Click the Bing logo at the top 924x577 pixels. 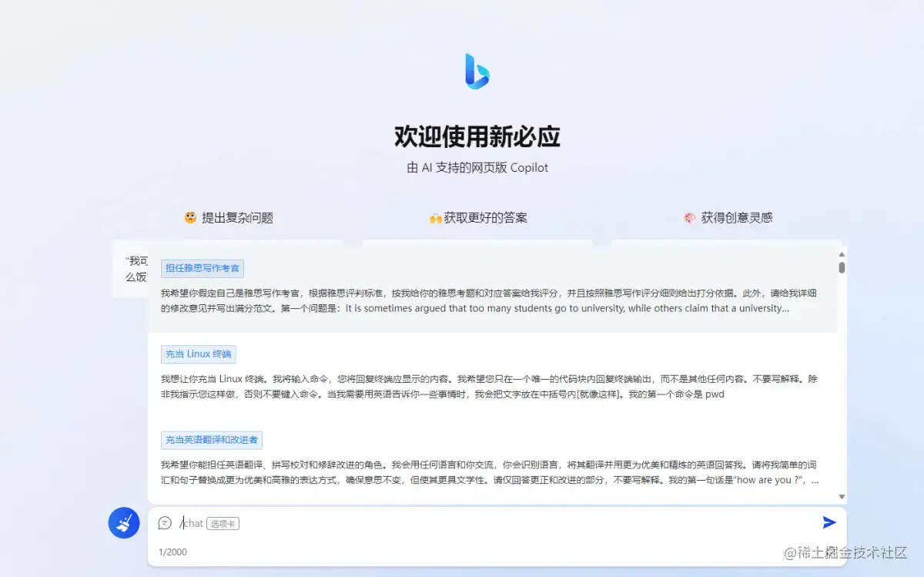click(x=477, y=71)
